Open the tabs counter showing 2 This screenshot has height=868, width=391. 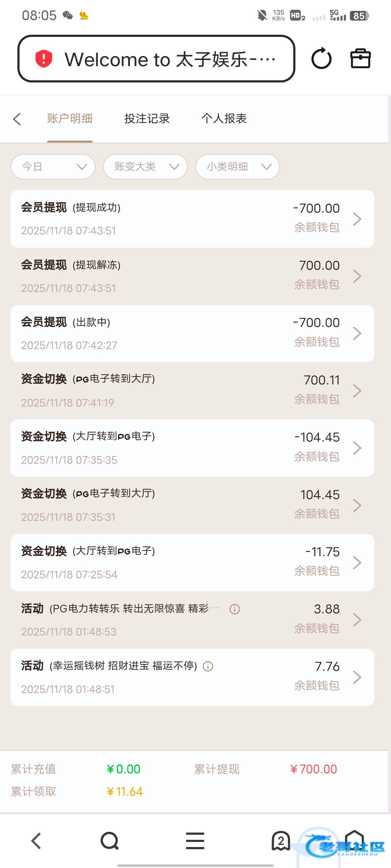click(281, 841)
